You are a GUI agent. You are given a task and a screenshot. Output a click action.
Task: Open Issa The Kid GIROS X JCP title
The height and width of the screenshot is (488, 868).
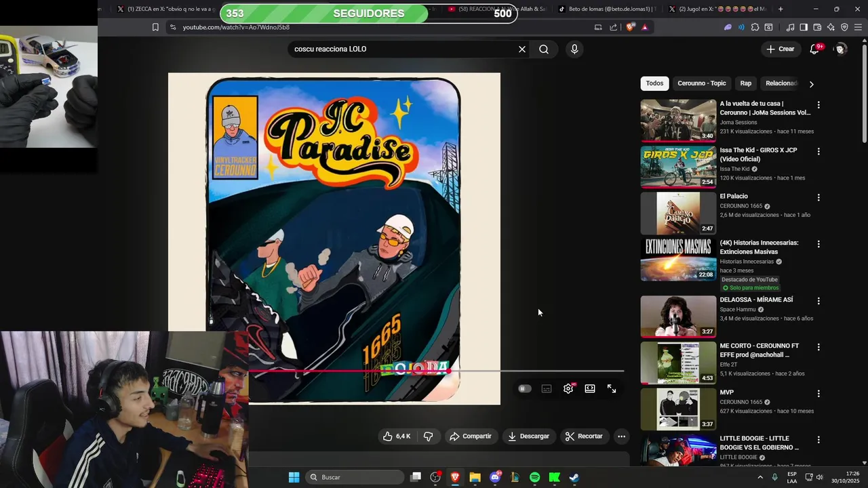tap(758, 155)
